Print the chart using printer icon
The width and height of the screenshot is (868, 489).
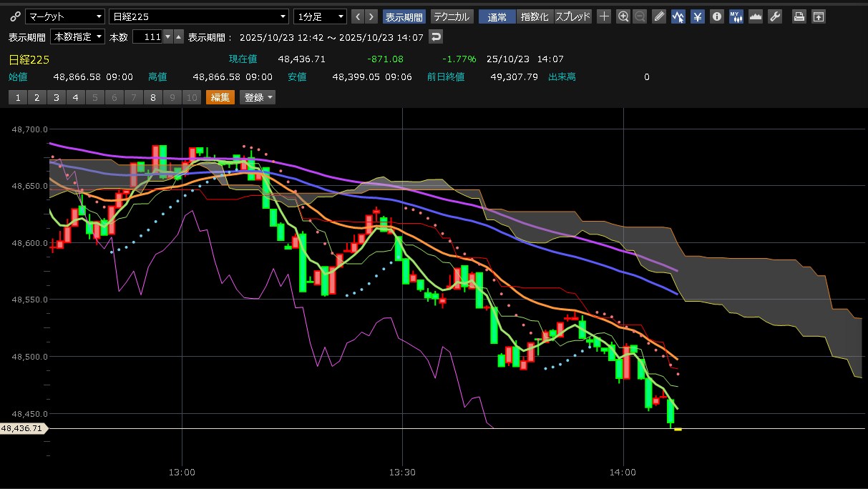tap(799, 16)
